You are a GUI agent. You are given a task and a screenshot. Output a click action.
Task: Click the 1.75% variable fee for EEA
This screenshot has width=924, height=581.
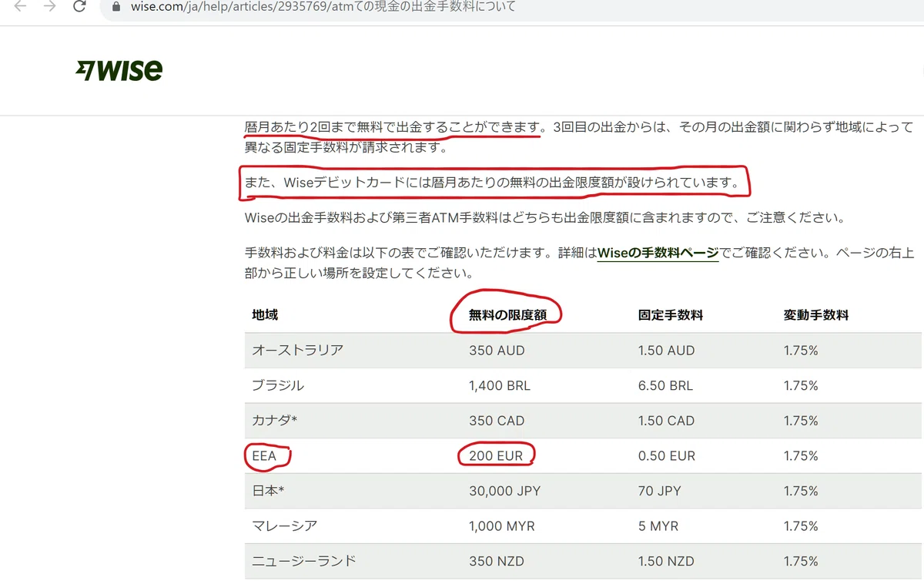pos(801,456)
